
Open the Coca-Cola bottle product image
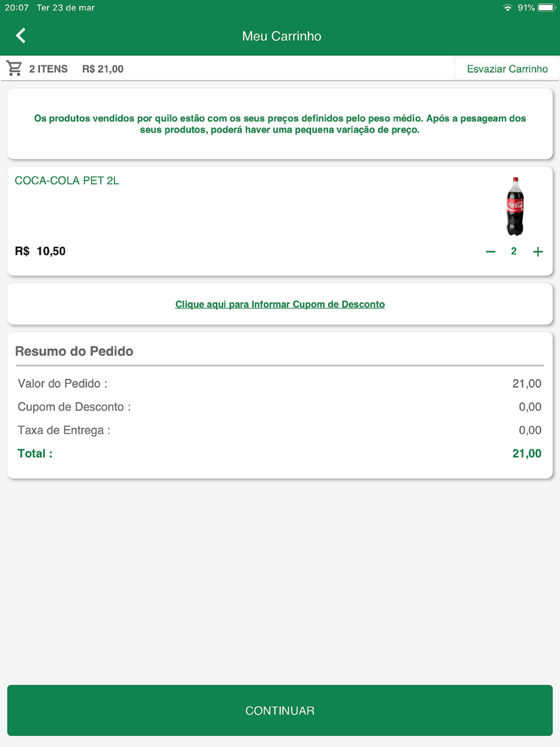coord(515,206)
